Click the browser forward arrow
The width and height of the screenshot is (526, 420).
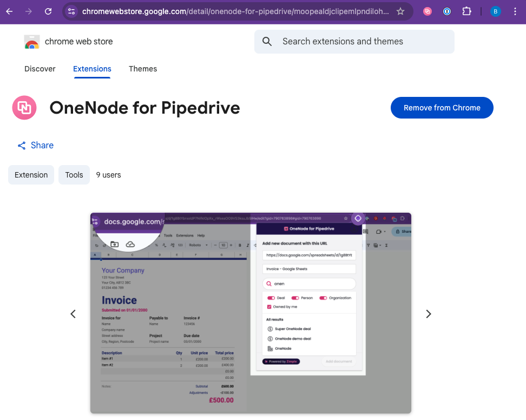tap(29, 11)
